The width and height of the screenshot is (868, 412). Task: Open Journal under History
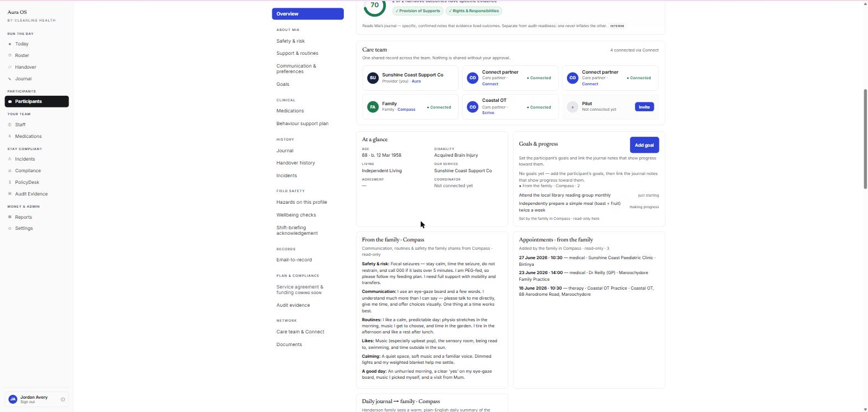click(x=285, y=151)
